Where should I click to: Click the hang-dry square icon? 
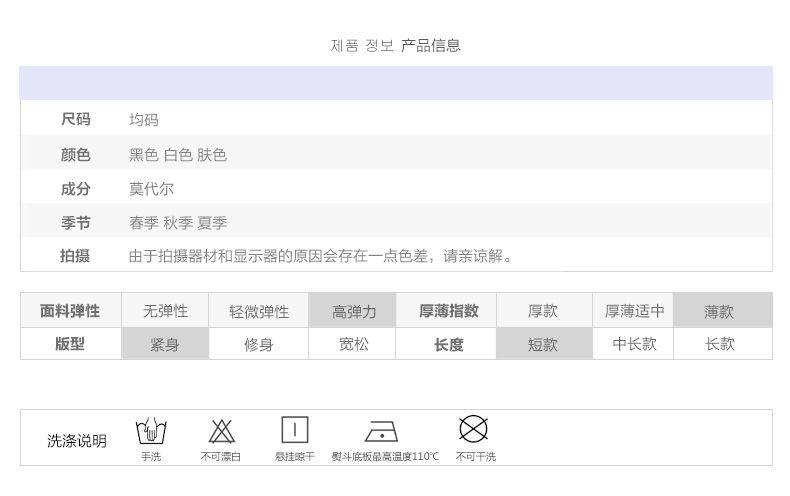click(295, 429)
